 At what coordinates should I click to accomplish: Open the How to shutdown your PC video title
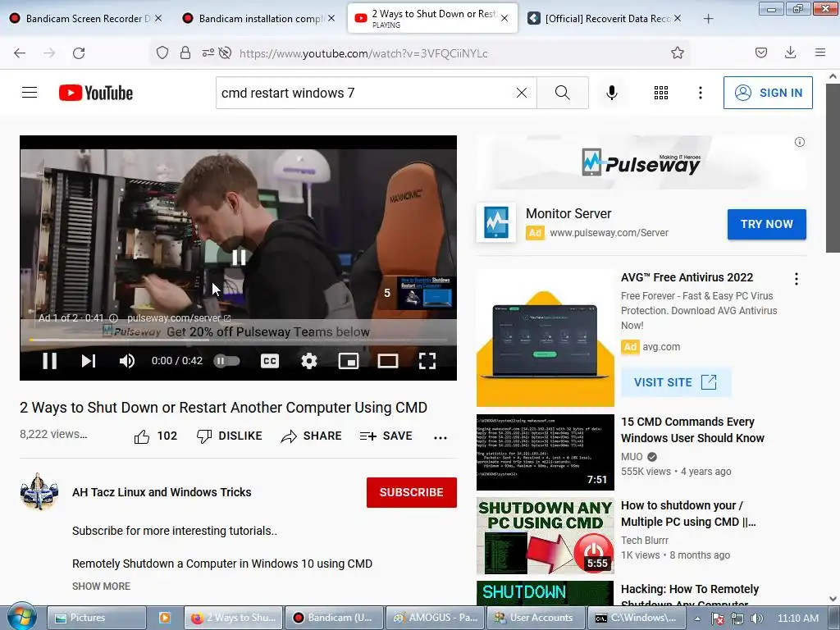pos(688,514)
